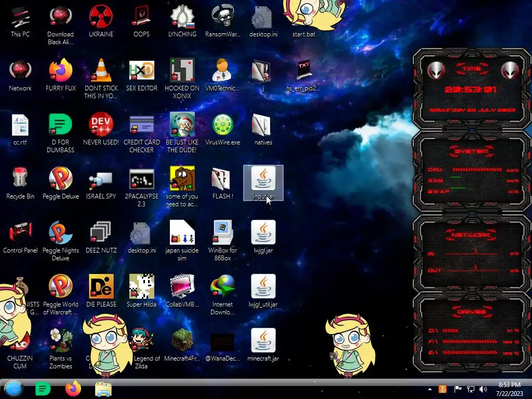Open the FLASH ! folder
Image resolution: width=532 pixels, height=399 pixels.
click(x=222, y=183)
